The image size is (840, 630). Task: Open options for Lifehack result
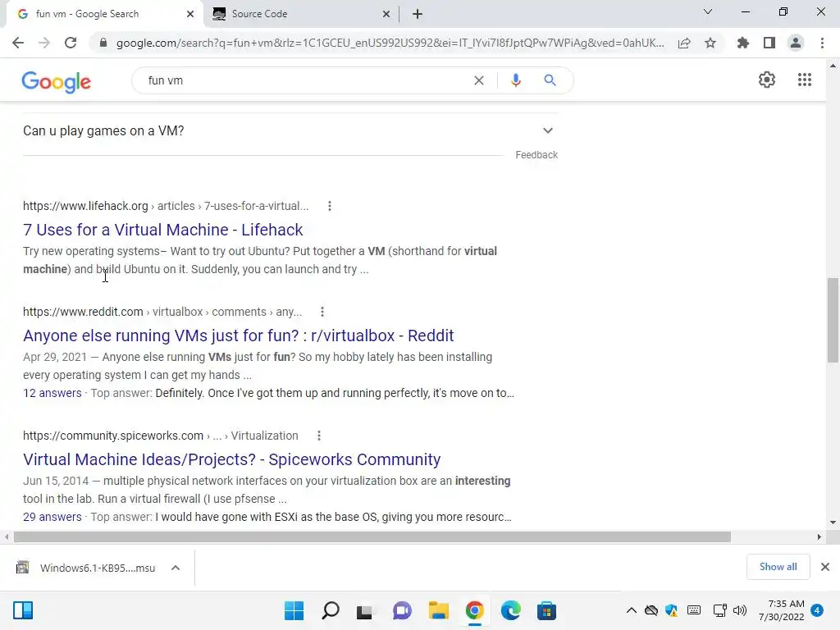coord(330,206)
